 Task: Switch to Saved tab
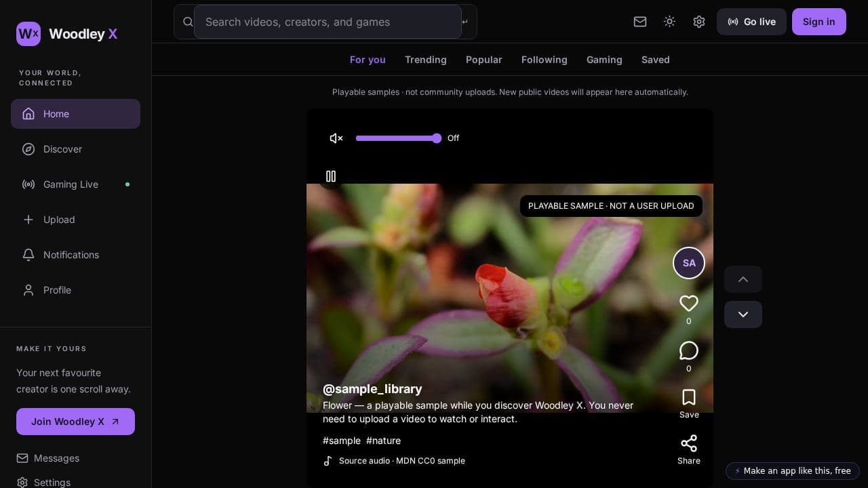[656, 60]
